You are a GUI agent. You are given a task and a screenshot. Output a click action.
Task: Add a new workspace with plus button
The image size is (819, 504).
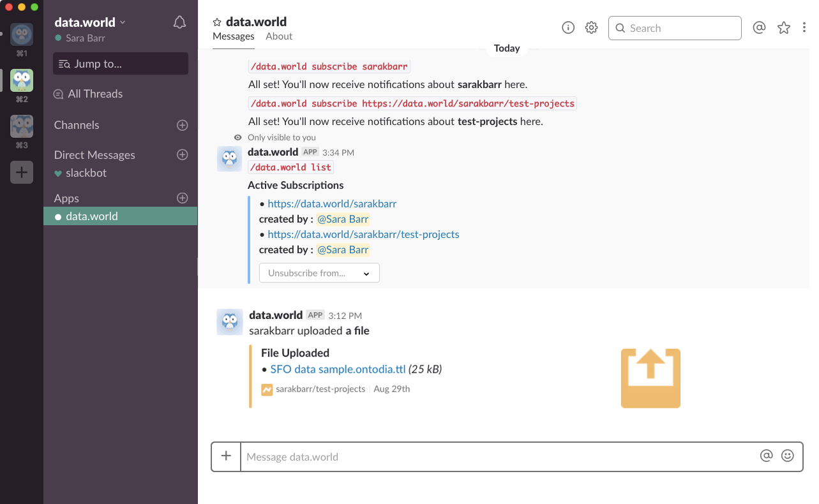[x=22, y=172]
